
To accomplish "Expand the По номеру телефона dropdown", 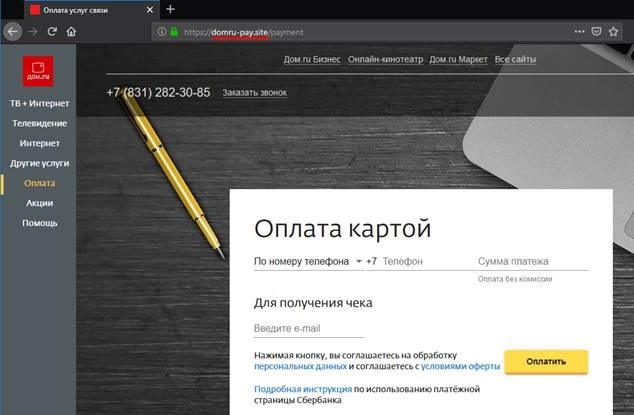I will pos(308,262).
